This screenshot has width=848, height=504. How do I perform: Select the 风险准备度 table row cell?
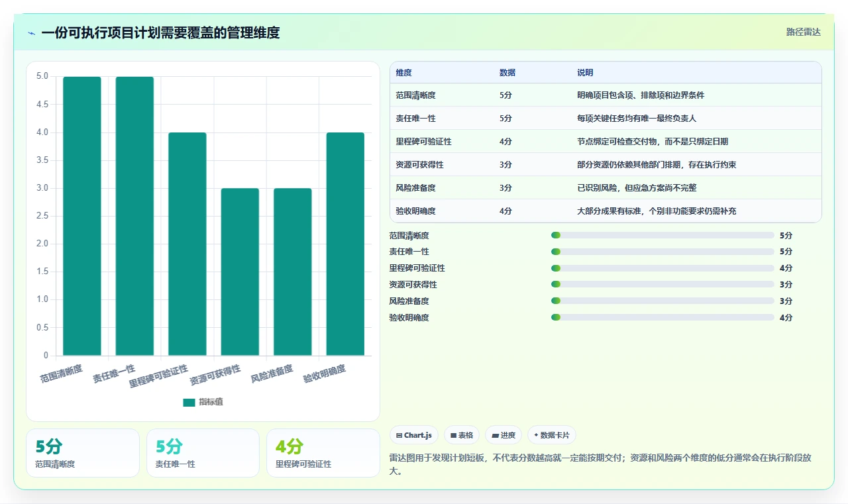click(x=416, y=188)
